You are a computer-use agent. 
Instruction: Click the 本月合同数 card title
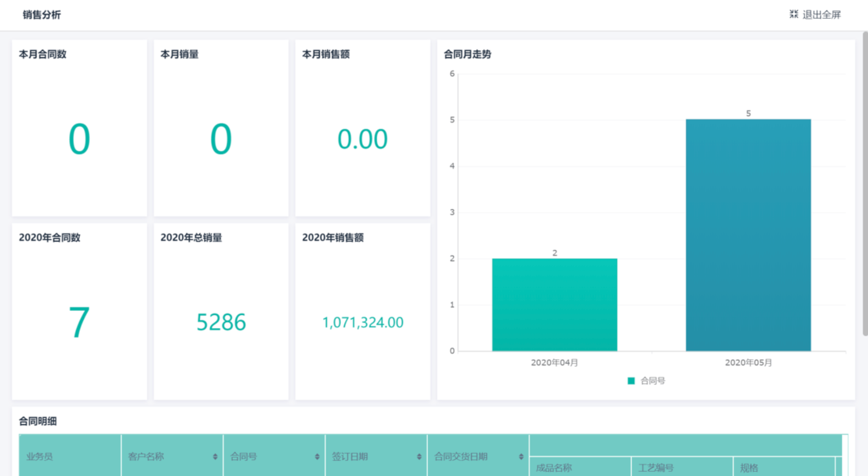[x=43, y=54]
